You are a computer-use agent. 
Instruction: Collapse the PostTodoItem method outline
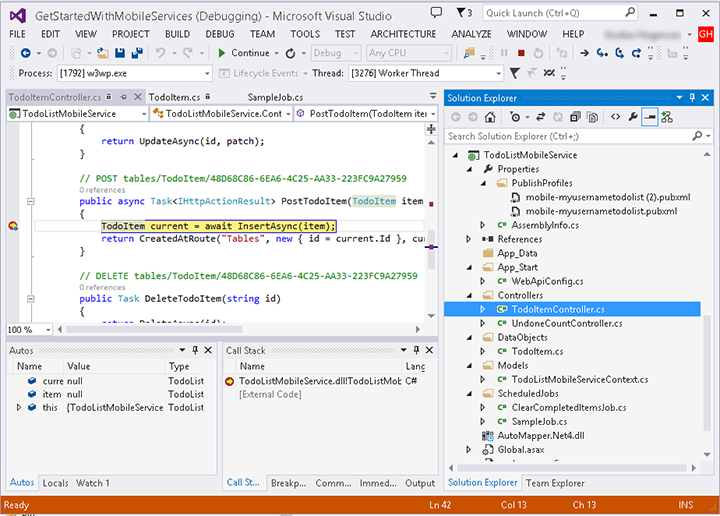click(x=31, y=201)
